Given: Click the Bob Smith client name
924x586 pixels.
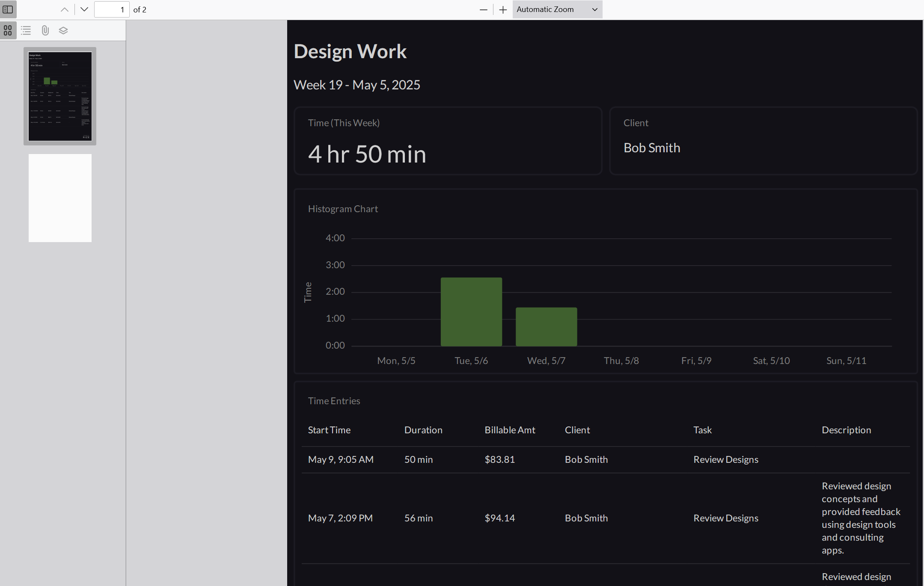Looking at the screenshot, I should (x=651, y=148).
